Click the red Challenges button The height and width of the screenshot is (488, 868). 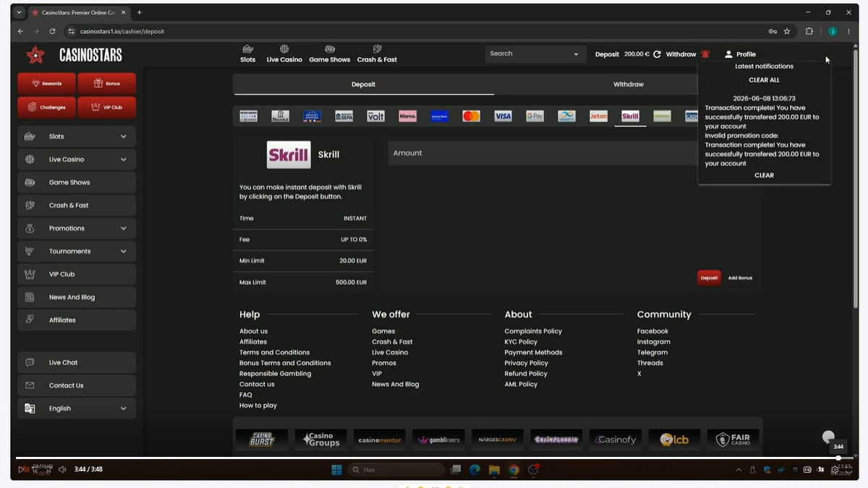[x=46, y=107]
